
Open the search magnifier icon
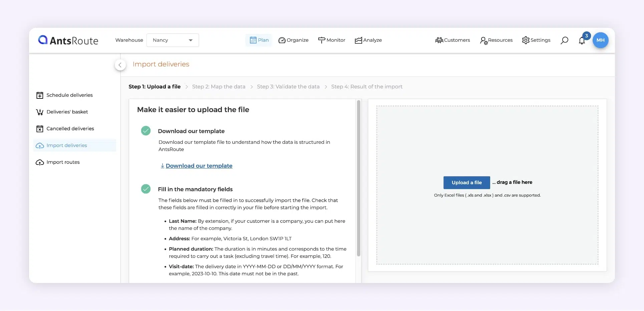tap(564, 40)
